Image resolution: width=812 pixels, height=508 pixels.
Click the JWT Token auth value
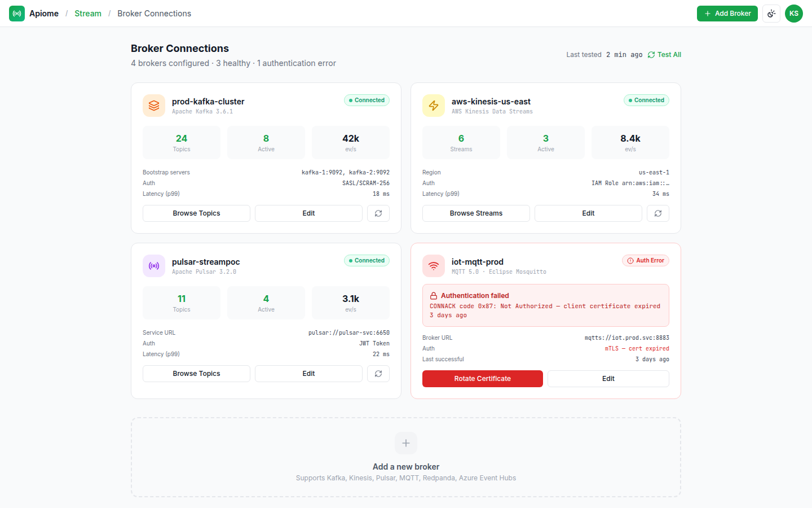click(374, 344)
